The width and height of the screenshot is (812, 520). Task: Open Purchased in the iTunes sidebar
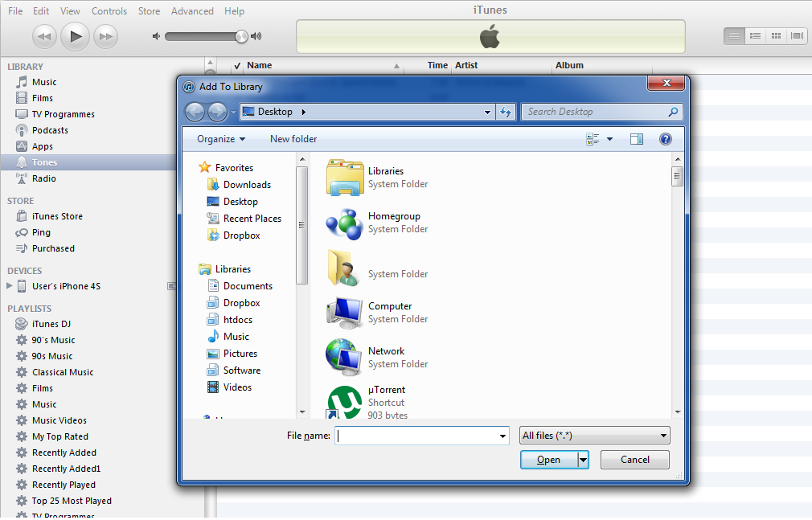53,248
